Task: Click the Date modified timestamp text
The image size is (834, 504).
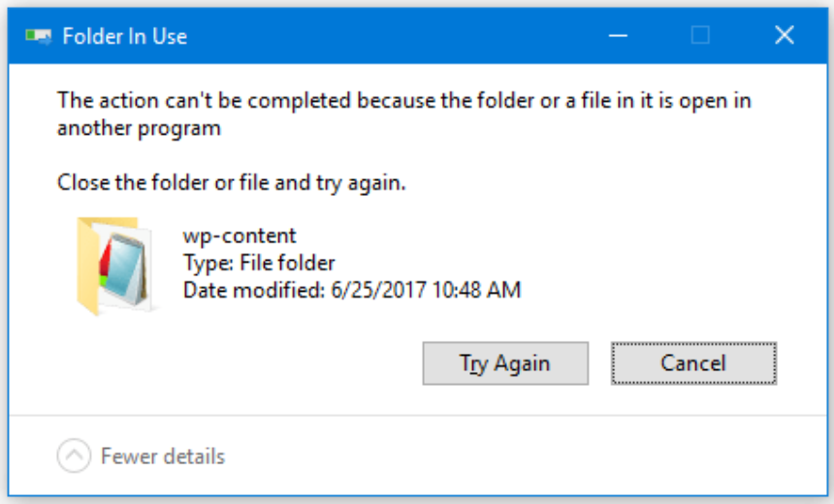Action: point(352,290)
